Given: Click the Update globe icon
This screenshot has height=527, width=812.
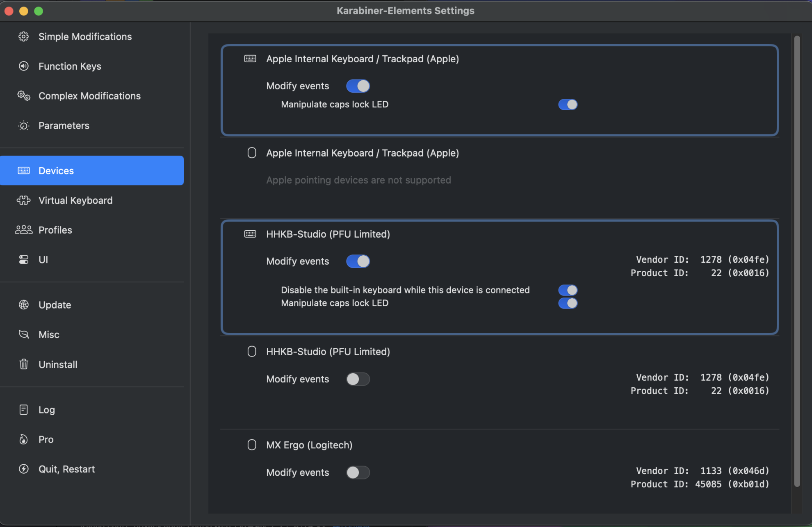Looking at the screenshot, I should tap(23, 304).
